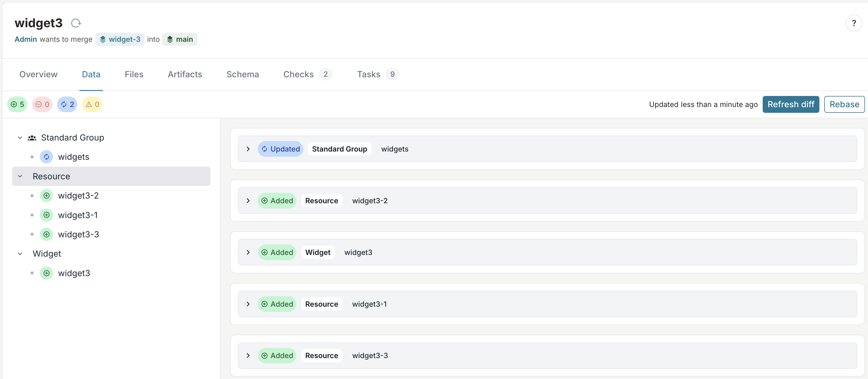Image resolution: width=868 pixels, height=379 pixels.
Task: Collapse the Widget tree section
Action: (19, 253)
